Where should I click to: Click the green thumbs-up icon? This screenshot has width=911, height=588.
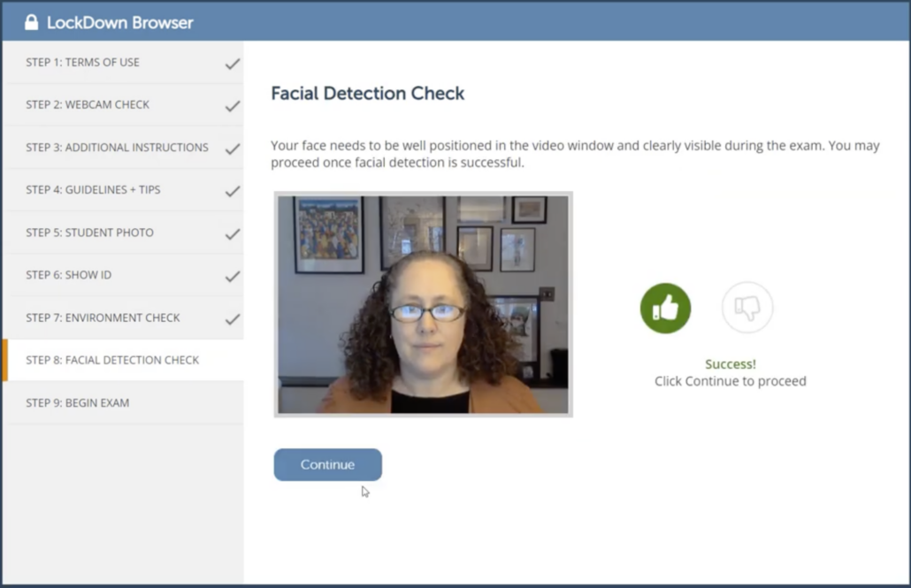[665, 308]
